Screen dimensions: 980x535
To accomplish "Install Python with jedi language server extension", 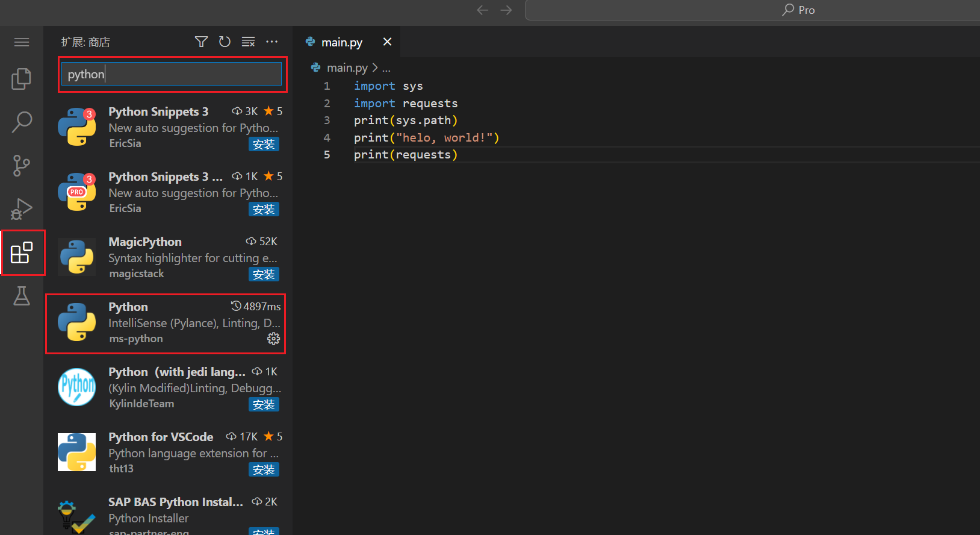I will coord(264,404).
